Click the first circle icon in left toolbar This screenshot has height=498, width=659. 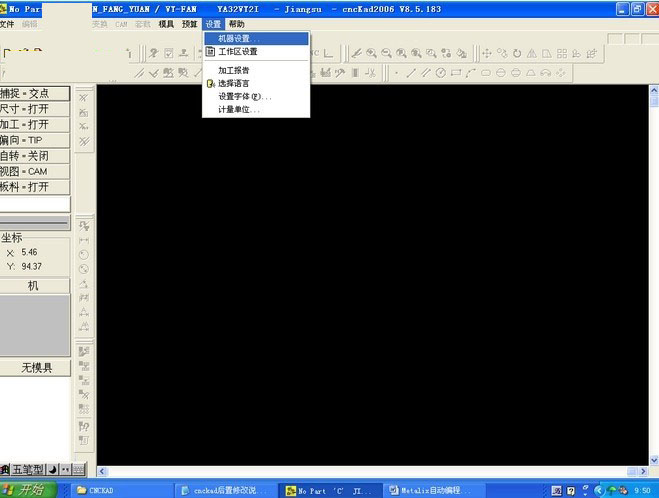(84, 255)
